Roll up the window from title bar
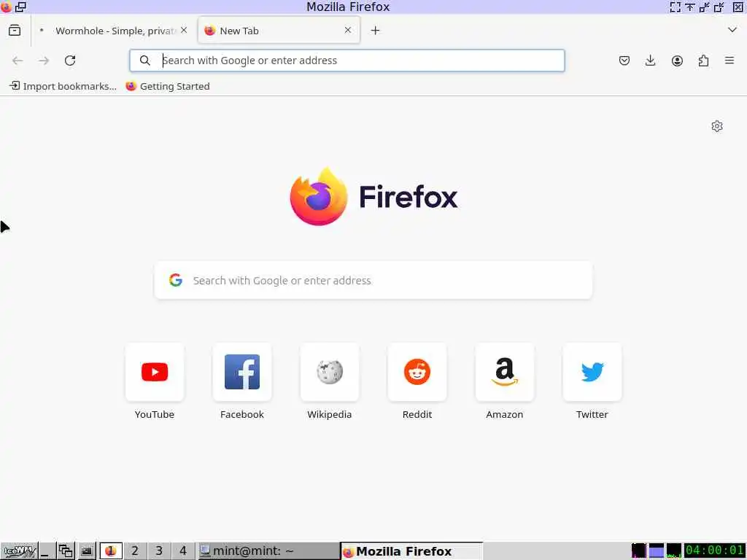This screenshot has height=560, width=747. click(690, 7)
